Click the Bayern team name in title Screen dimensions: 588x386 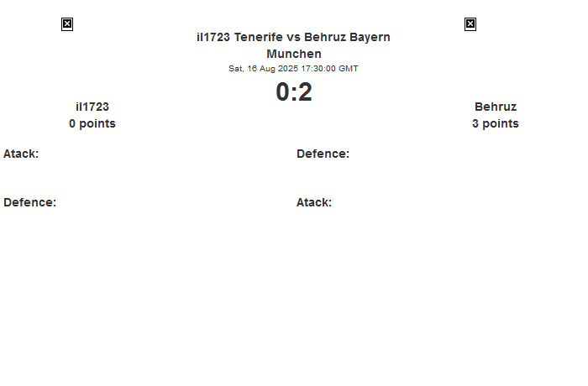pos(370,37)
